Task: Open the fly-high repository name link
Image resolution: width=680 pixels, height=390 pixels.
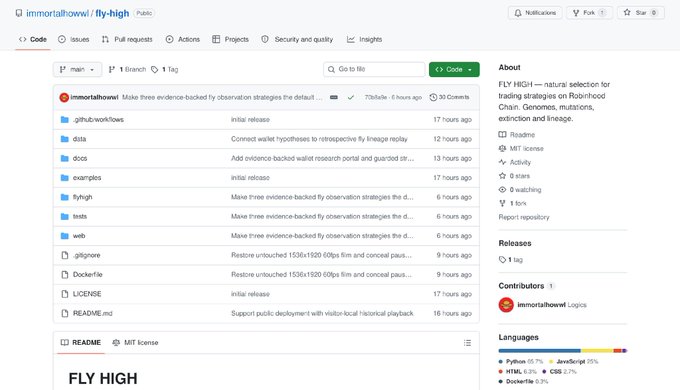Action: [x=112, y=13]
